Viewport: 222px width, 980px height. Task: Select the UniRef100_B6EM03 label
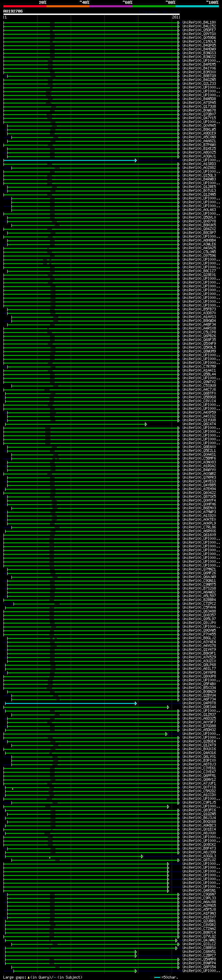(x=199, y=508)
